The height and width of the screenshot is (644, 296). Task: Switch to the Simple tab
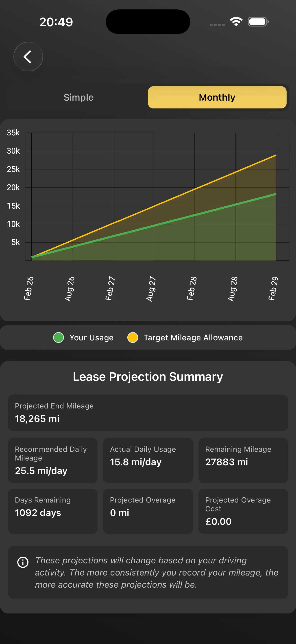coord(79,97)
